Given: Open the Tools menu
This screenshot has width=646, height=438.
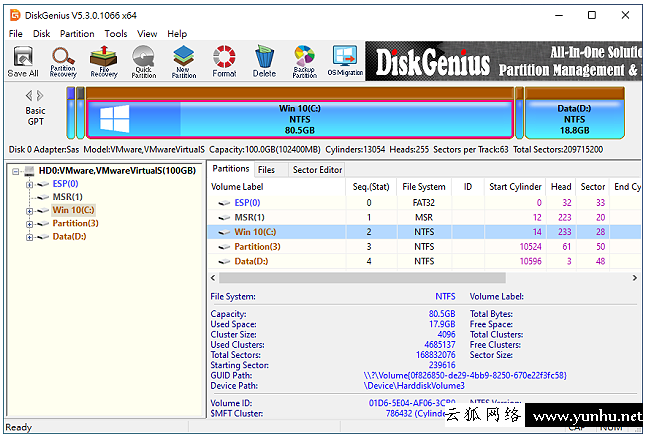Looking at the screenshot, I should [x=116, y=34].
